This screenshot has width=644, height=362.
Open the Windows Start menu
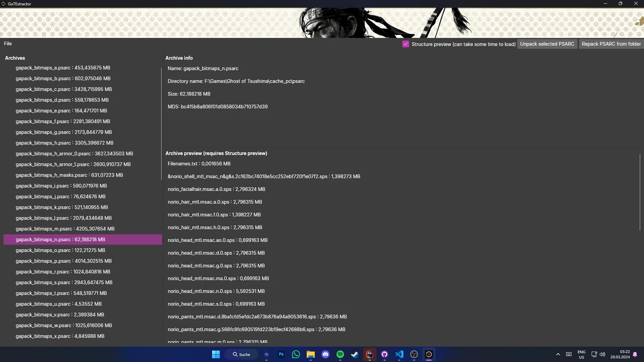[x=216, y=354]
